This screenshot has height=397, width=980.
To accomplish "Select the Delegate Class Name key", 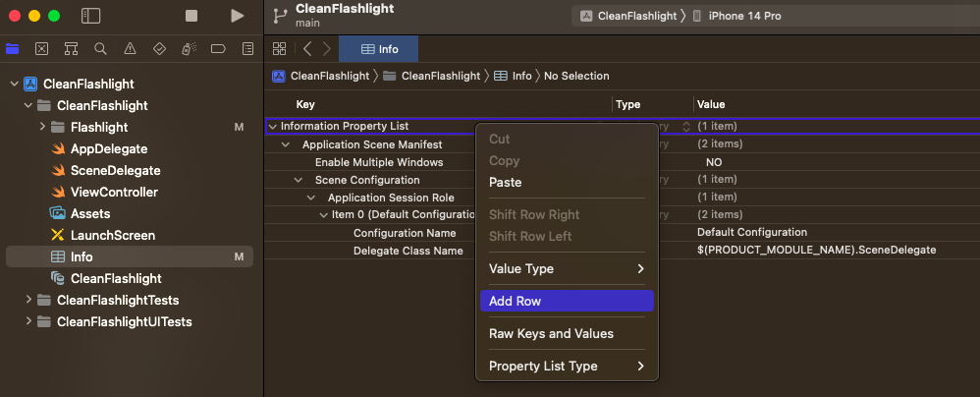I will click(408, 251).
